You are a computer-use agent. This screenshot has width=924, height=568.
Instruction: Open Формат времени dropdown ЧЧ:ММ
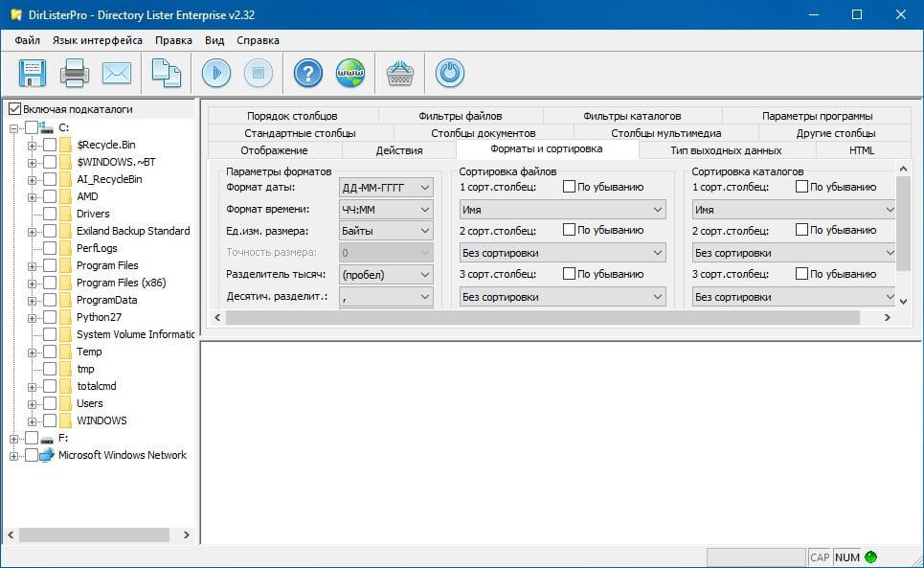tap(386, 209)
